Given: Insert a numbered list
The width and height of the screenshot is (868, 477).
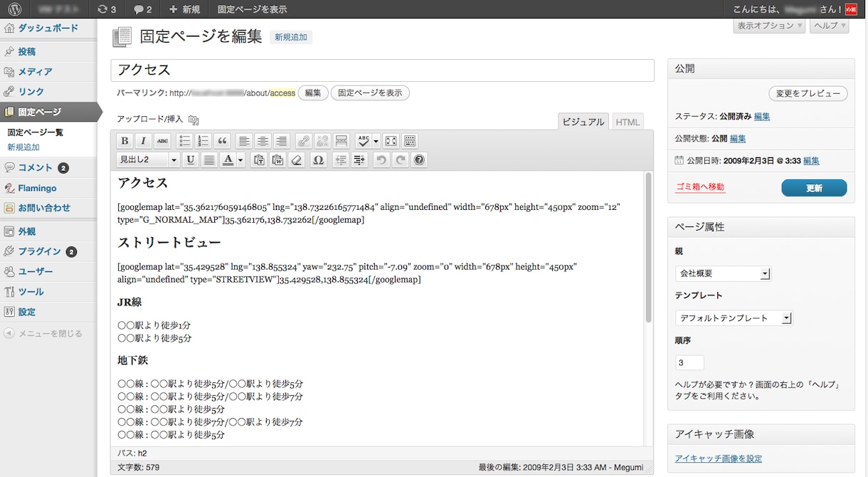Looking at the screenshot, I should click(x=203, y=141).
